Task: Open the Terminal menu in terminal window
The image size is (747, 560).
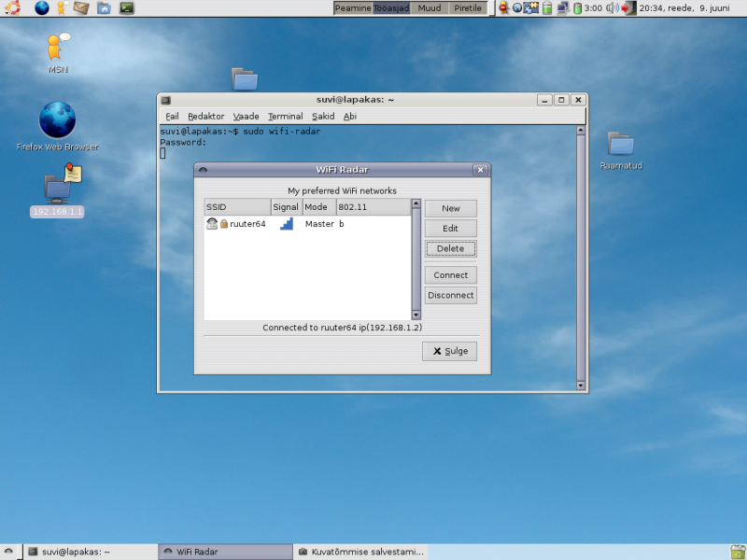Action: [286, 116]
